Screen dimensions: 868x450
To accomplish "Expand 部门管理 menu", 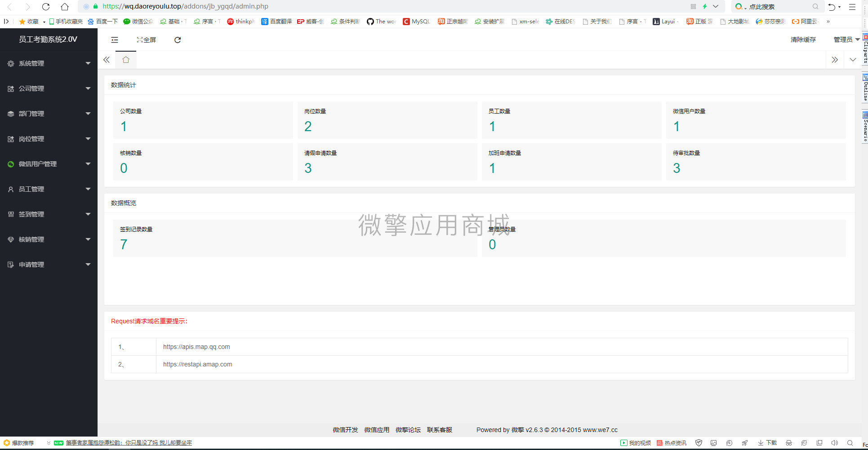I will tap(49, 114).
